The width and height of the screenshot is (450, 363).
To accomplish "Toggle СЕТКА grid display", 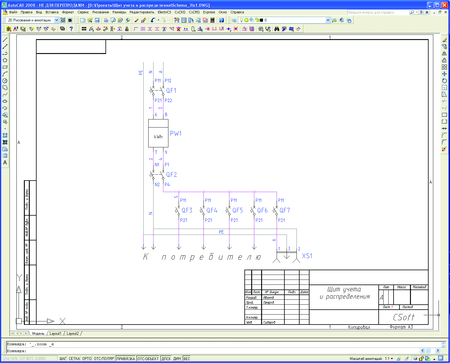I will coord(74,358).
